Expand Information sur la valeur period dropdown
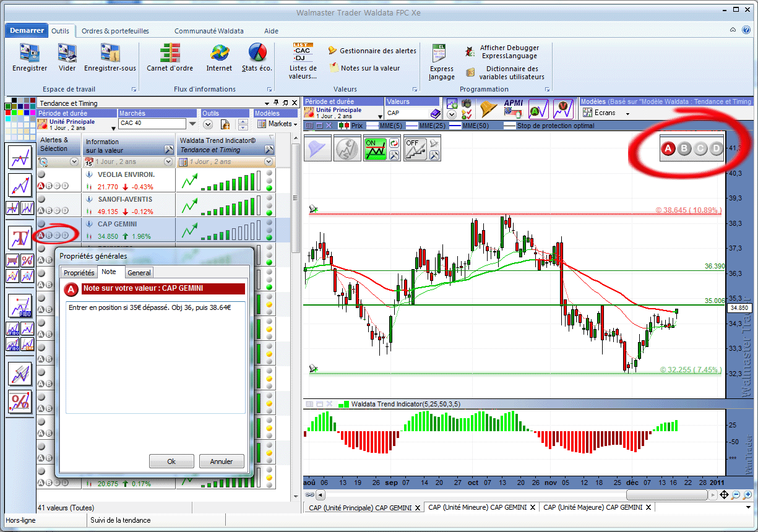This screenshot has width=758, height=532. 168,161
